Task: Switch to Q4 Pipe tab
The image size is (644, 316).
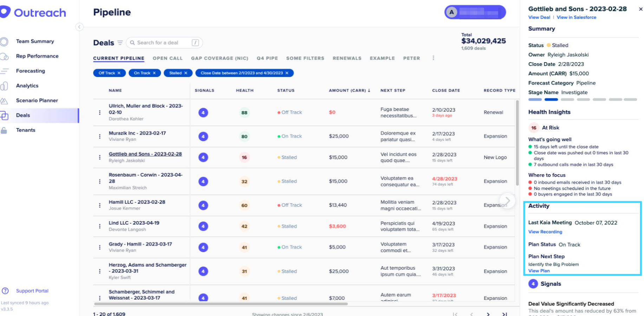Action: coord(267,58)
